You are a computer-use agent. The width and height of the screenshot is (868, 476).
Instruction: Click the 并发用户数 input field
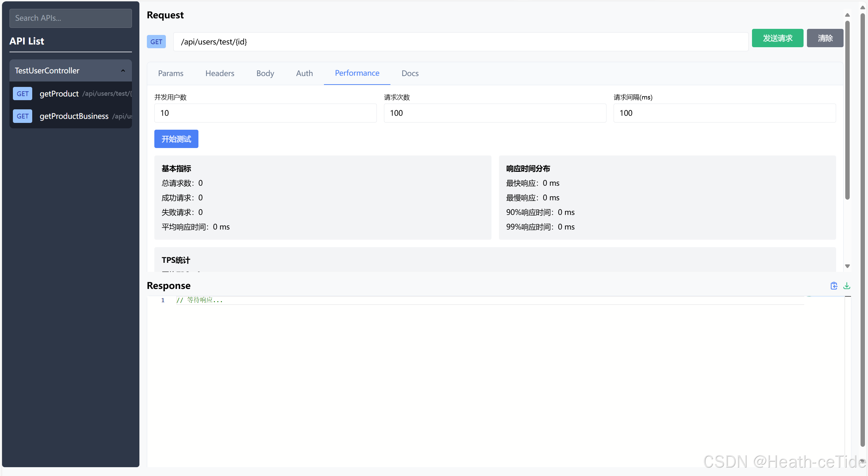tap(265, 113)
